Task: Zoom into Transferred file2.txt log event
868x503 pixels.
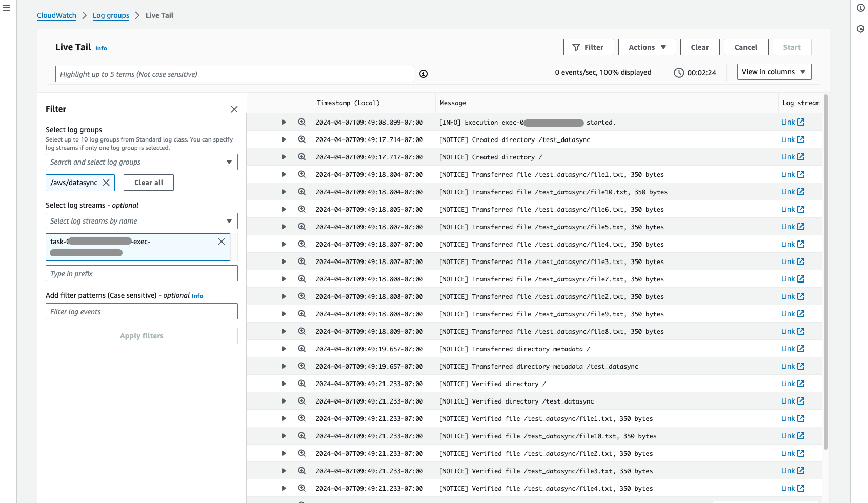Action: (302, 296)
